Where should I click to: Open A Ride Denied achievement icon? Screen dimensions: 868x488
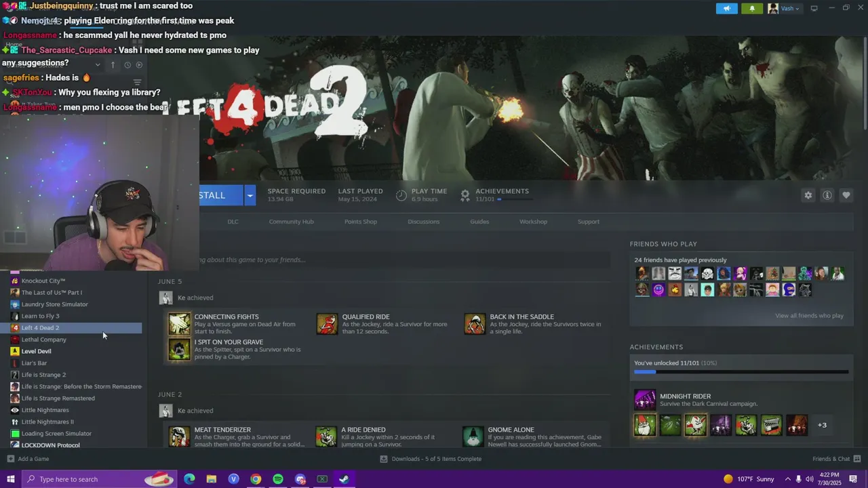327,436
